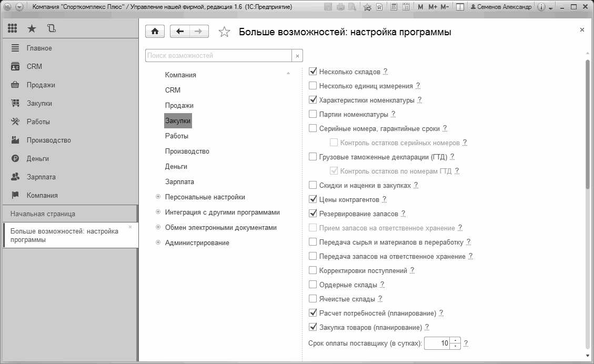Close the 'Больше возможностей' tab in sidebar
This screenshot has height=364, width=594.
coord(130,227)
